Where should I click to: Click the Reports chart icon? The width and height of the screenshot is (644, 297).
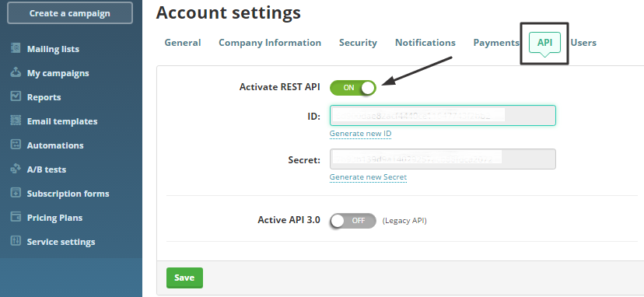[x=16, y=96]
